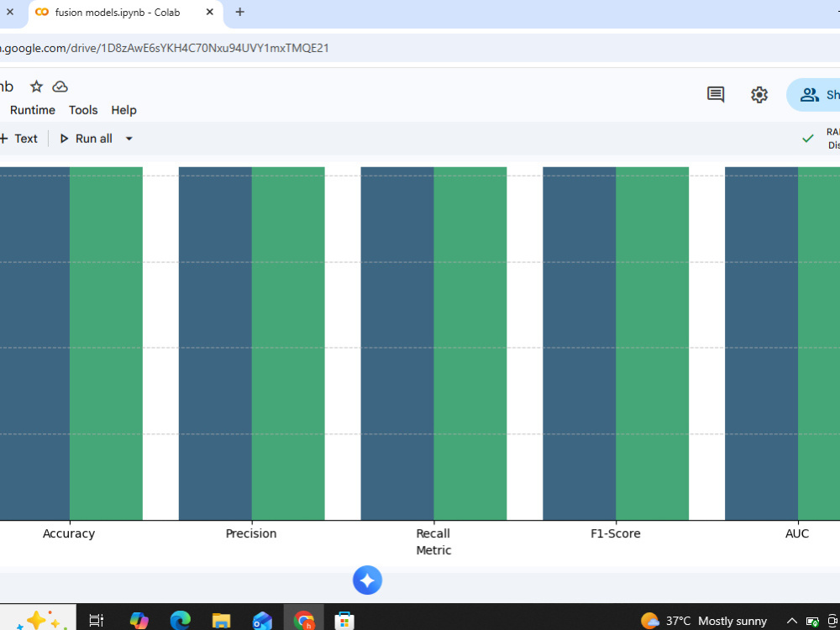This screenshot has height=630, width=840.
Task: Open Colab settings gear icon
Action: [759, 95]
